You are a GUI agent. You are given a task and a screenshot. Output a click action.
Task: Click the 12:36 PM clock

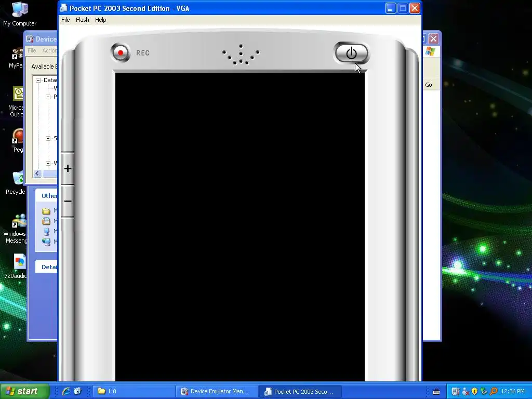(x=513, y=392)
